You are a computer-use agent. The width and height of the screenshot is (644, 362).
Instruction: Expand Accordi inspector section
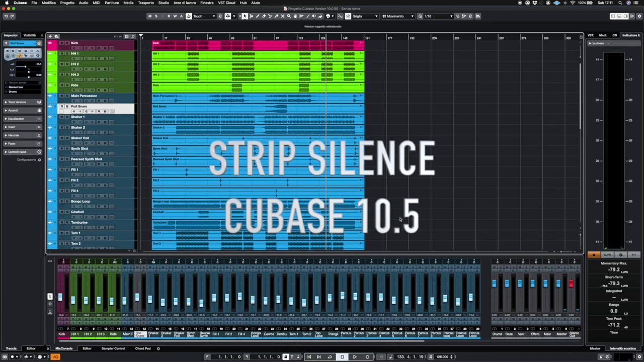pos(23,111)
